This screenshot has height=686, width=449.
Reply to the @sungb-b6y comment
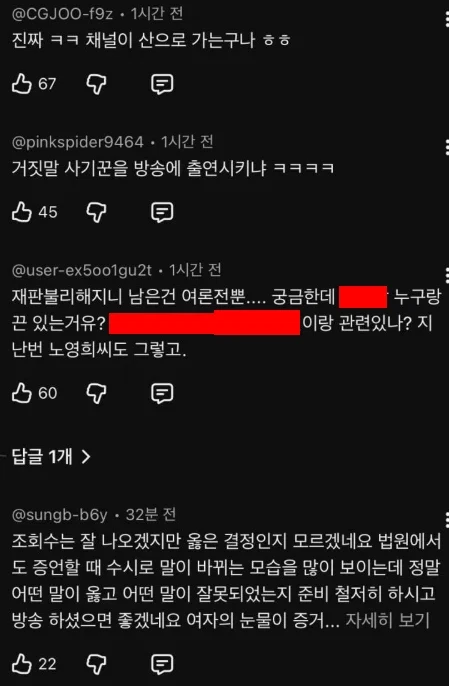point(162,664)
